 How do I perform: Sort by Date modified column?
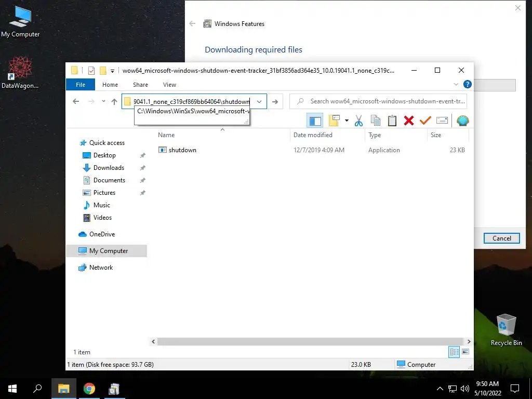[313, 135]
